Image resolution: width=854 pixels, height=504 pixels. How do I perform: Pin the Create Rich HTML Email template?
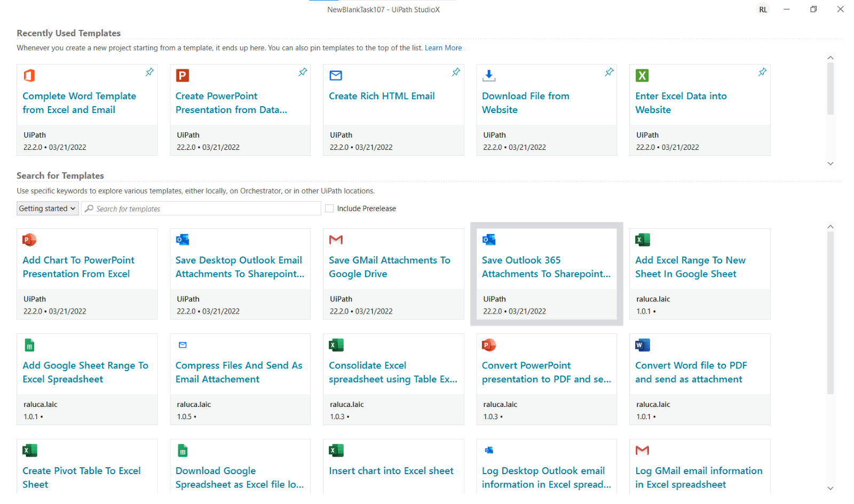tap(456, 72)
